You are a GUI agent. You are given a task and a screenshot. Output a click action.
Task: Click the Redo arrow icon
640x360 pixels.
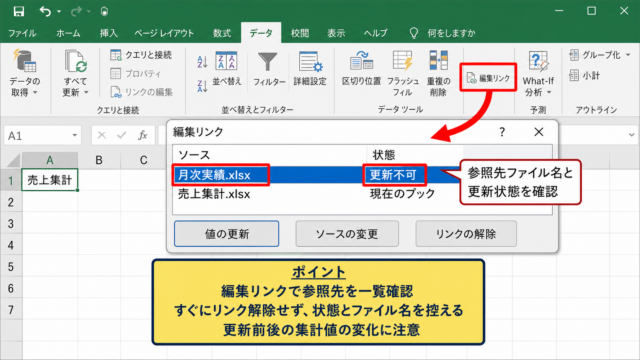click(x=76, y=11)
